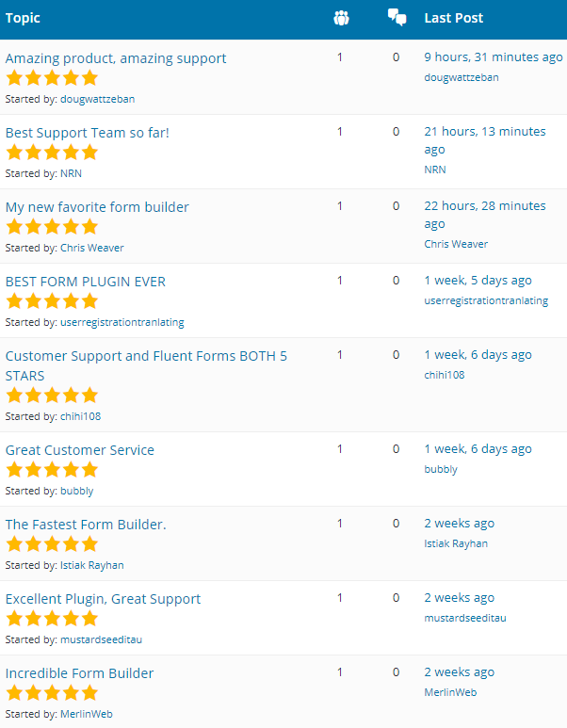Open 'Excellent Plugin, Great Support' topic
The height and width of the screenshot is (728, 567).
click(x=103, y=599)
